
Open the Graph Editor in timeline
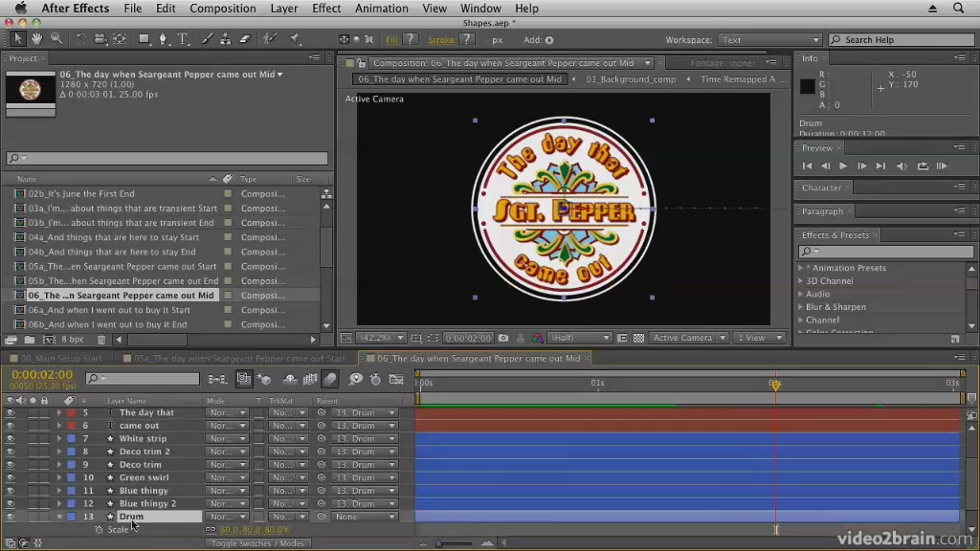click(x=396, y=379)
